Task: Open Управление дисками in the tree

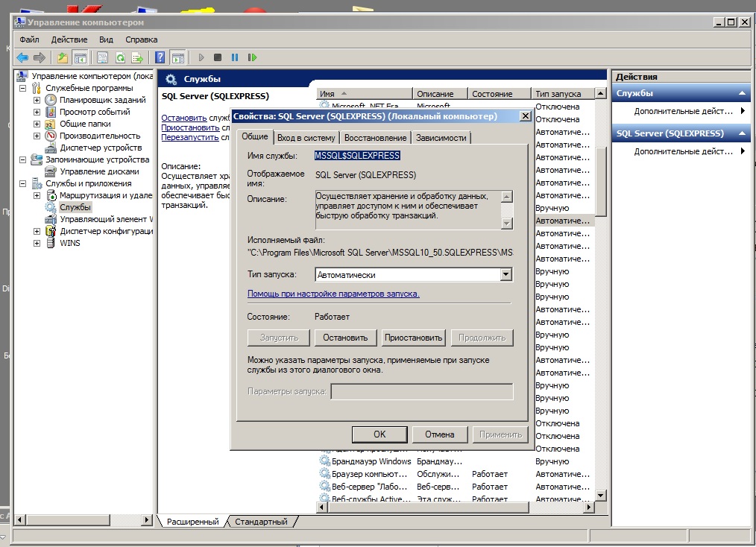Action: coord(99,171)
